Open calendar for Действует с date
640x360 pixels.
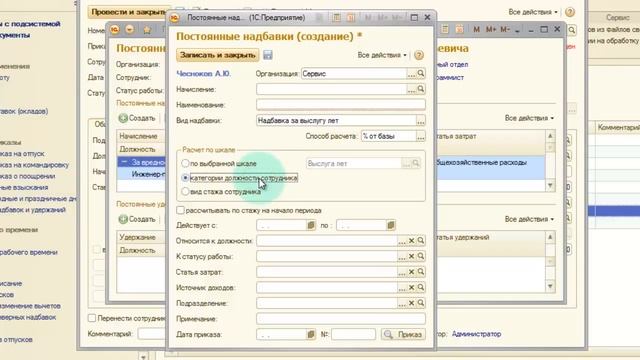pyautogui.click(x=311, y=225)
